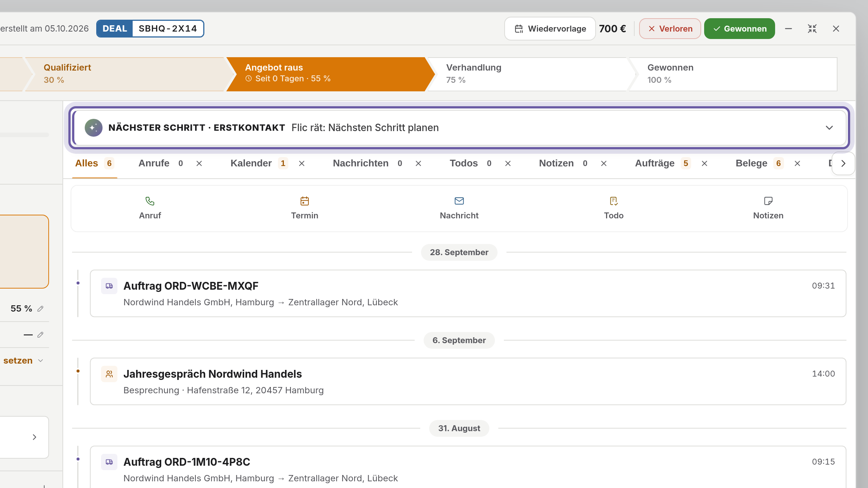Click people icon of Jahresgespräch Nordwind Handels
Viewport: 868px width, 488px height.
point(109,374)
